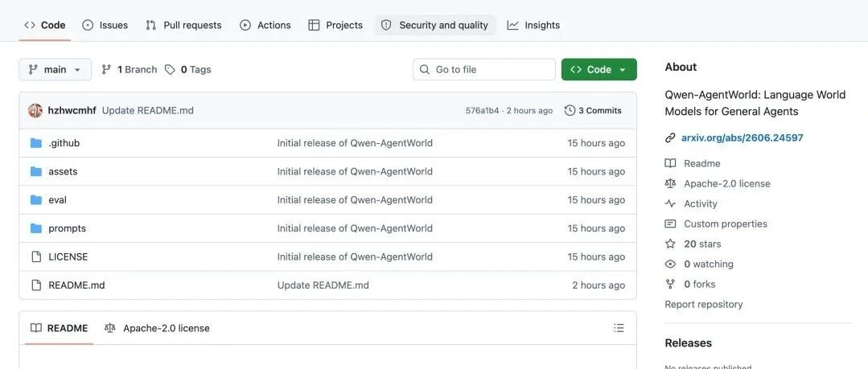View the 3 Commits history
The height and width of the screenshot is (369, 868).
(594, 111)
